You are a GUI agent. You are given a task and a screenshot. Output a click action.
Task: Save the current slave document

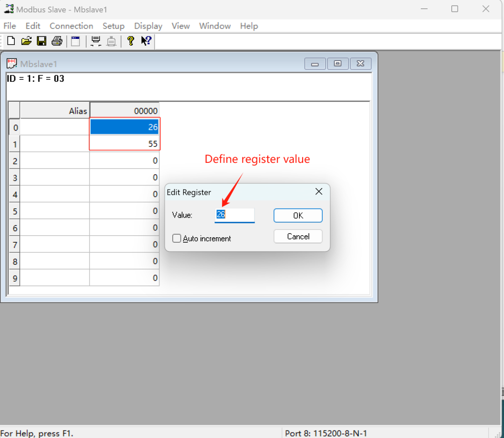point(41,41)
